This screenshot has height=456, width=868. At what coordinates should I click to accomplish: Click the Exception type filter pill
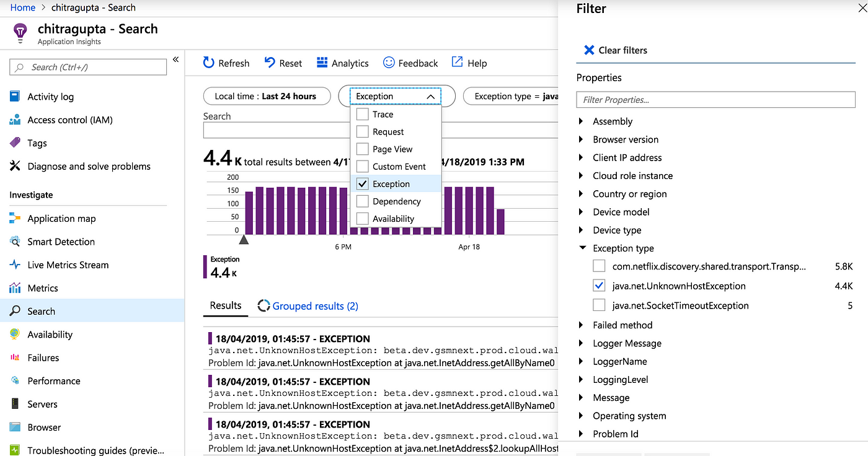(511, 96)
